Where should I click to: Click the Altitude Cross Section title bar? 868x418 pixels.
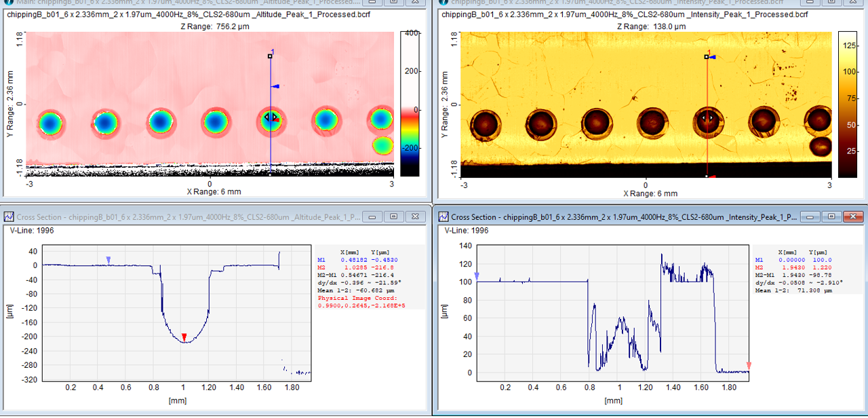pos(183,217)
